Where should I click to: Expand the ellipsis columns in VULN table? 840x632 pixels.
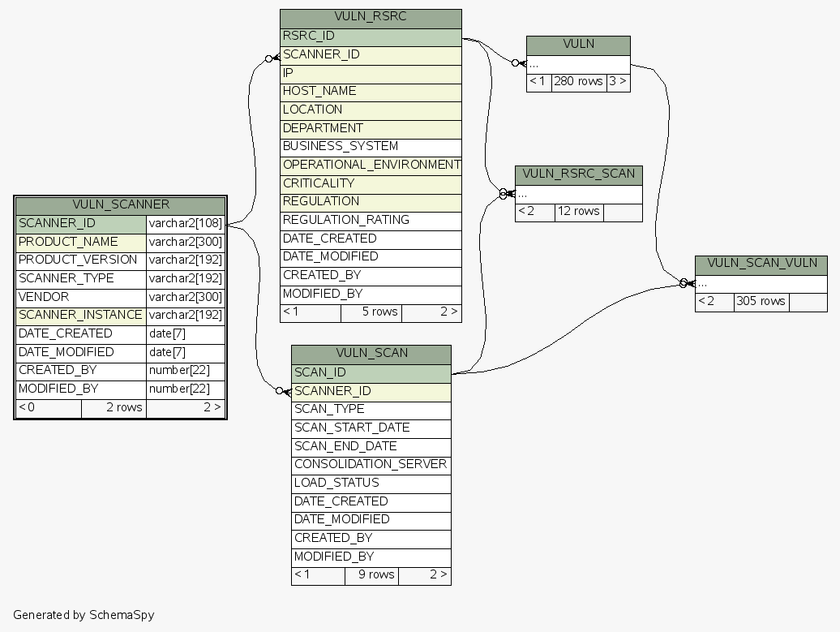tap(578, 64)
